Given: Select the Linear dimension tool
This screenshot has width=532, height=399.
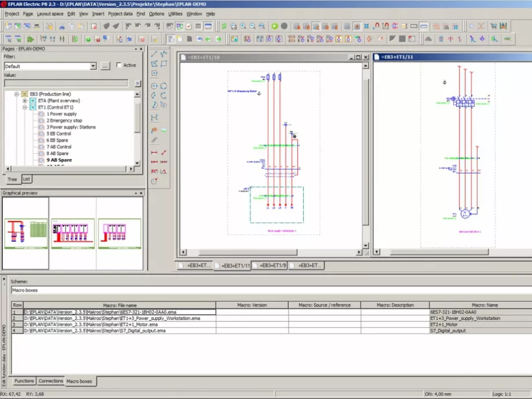Looking at the screenshot, I should click(154, 152).
